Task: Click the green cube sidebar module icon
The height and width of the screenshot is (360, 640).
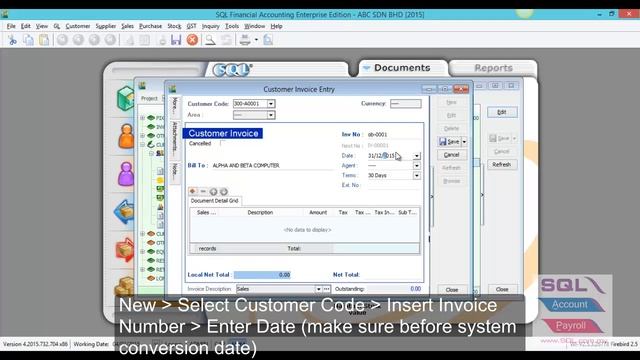Action: pyautogui.click(x=125, y=98)
